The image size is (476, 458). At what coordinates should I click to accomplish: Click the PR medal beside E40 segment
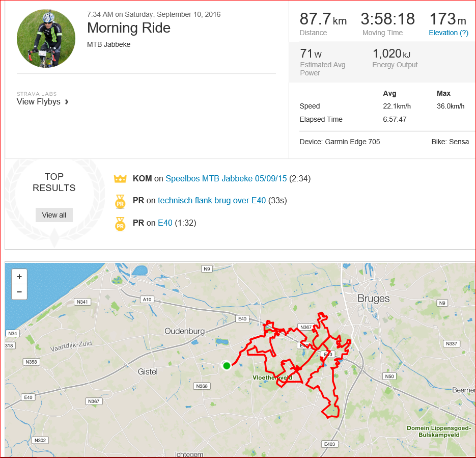pyautogui.click(x=120, y=224)
